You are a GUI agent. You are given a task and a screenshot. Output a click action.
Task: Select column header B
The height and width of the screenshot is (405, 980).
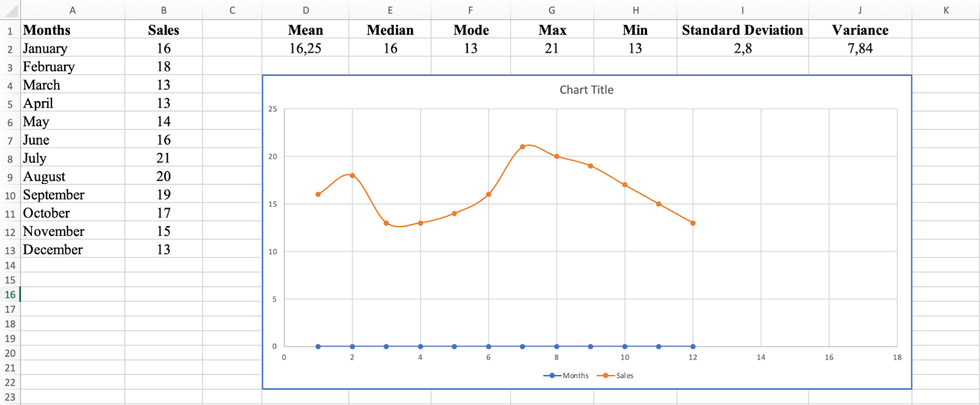tap(164, 10)
